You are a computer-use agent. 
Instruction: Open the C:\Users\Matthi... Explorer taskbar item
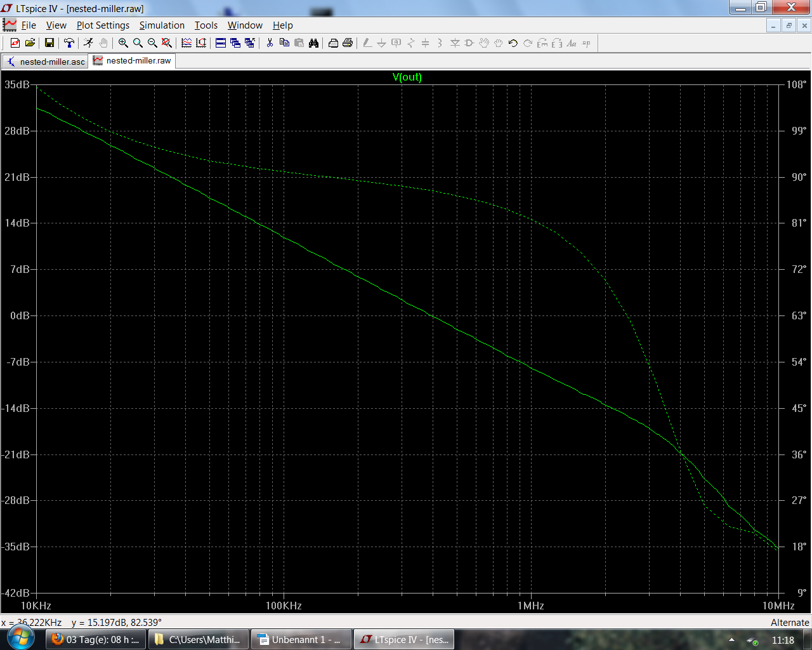pyautogui.click(x=199, y=639)
